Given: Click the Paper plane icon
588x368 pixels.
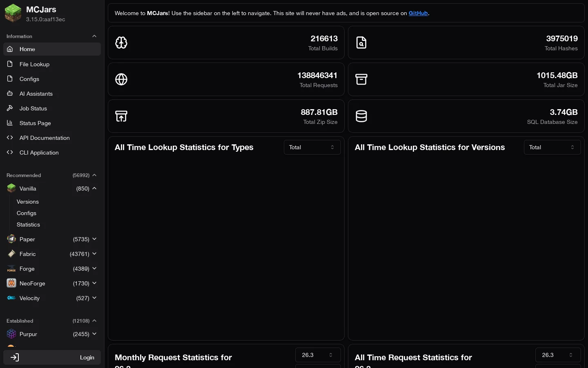Looking at the screenshot, I should point(11,239).
